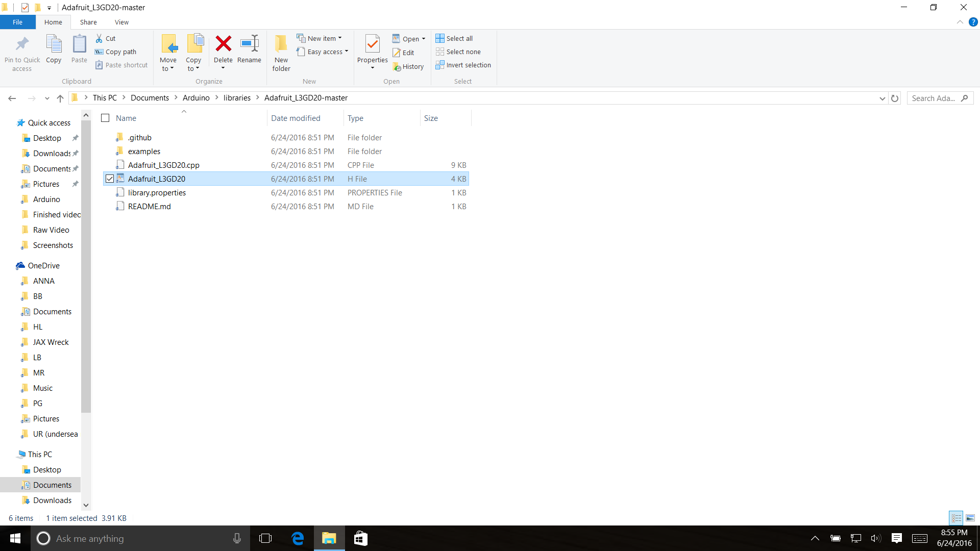Image resolution: width=980 pixels, height=551 pixels.
Task: Go to Arduino in breadcrumb path
Action: (x=196, y=98)
